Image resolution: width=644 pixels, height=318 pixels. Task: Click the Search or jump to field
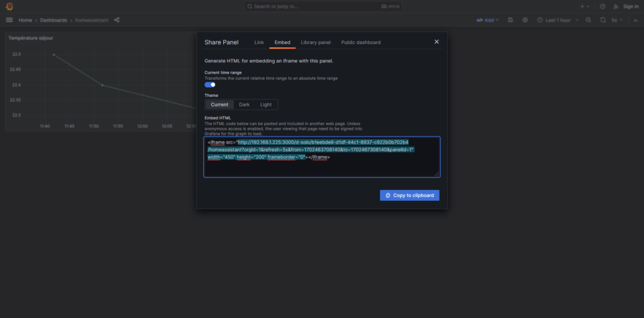tap(323, 6)
